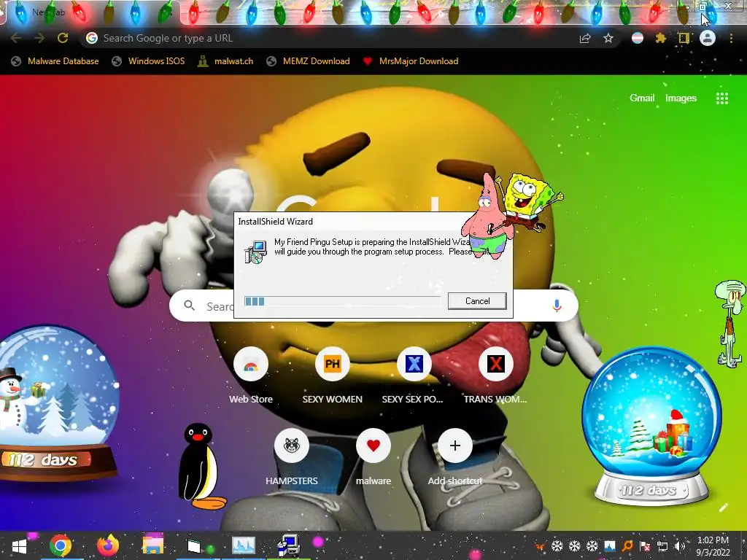
Task: Open the Gmail link
Action: [x=642, y=98]
